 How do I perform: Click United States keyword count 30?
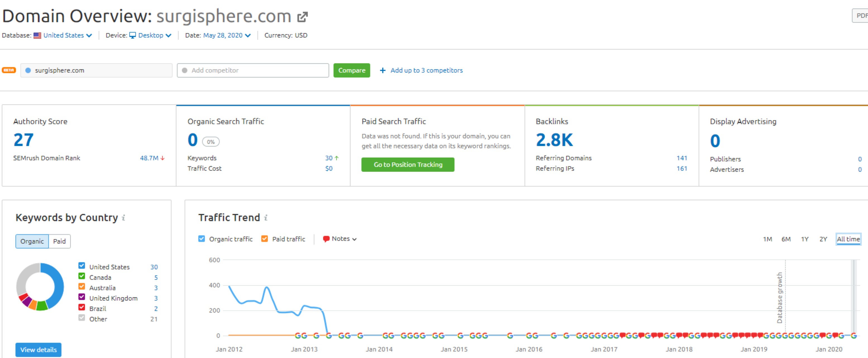point(154,267)
